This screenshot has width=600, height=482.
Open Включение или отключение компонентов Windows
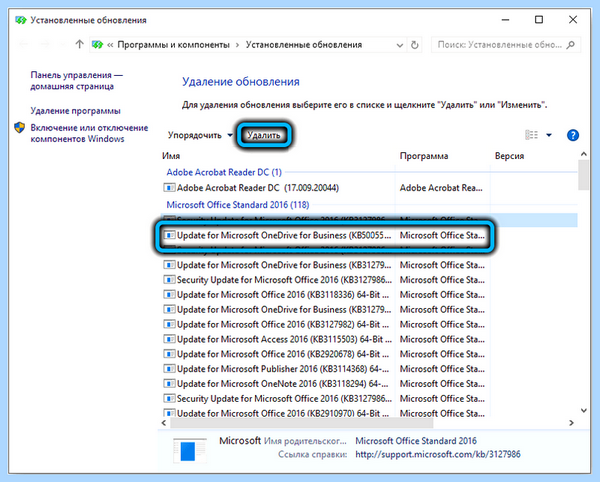89,133
